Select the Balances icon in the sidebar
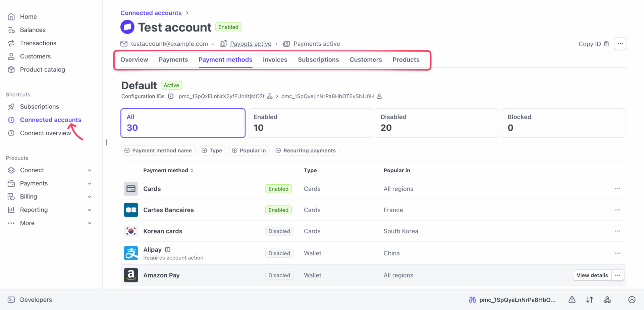This screenshot has height=310, width=644. click(x=11, y=30)
